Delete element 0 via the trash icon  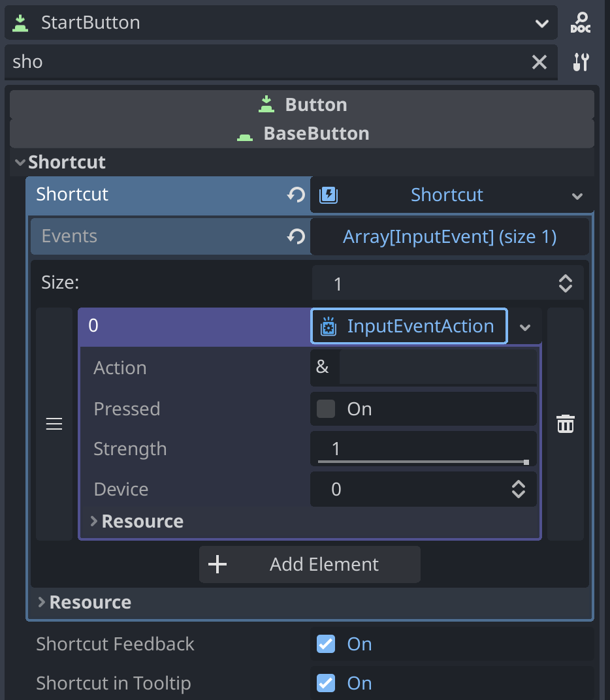565,423
